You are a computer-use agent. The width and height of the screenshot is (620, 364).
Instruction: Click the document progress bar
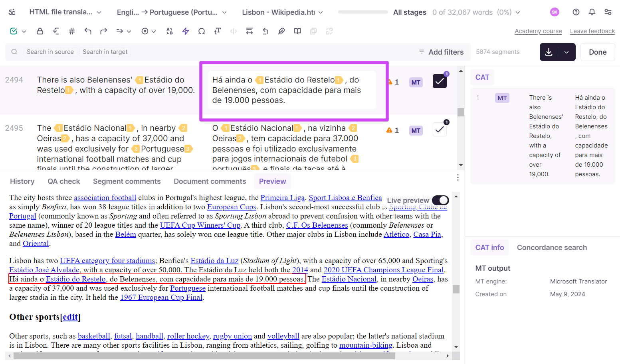[x=363, y=12]
